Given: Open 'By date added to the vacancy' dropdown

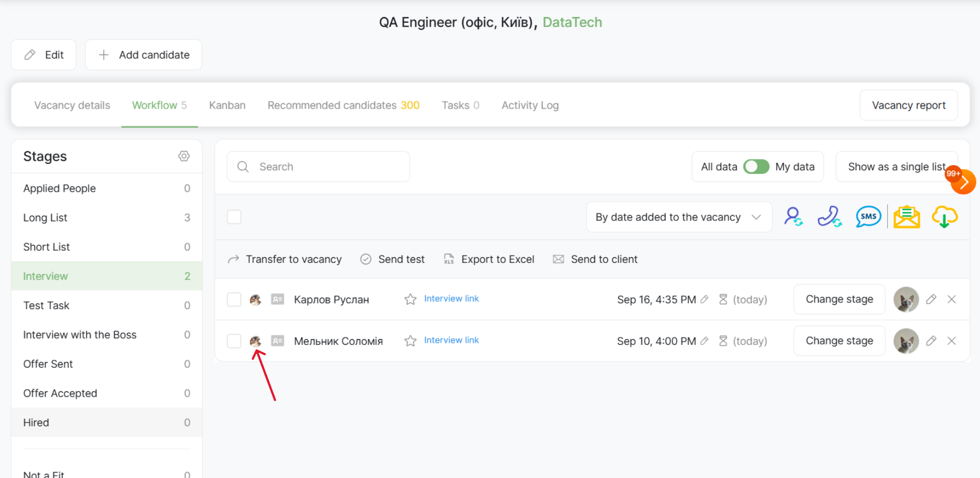Looking at the screenshot, I should 679,217.
